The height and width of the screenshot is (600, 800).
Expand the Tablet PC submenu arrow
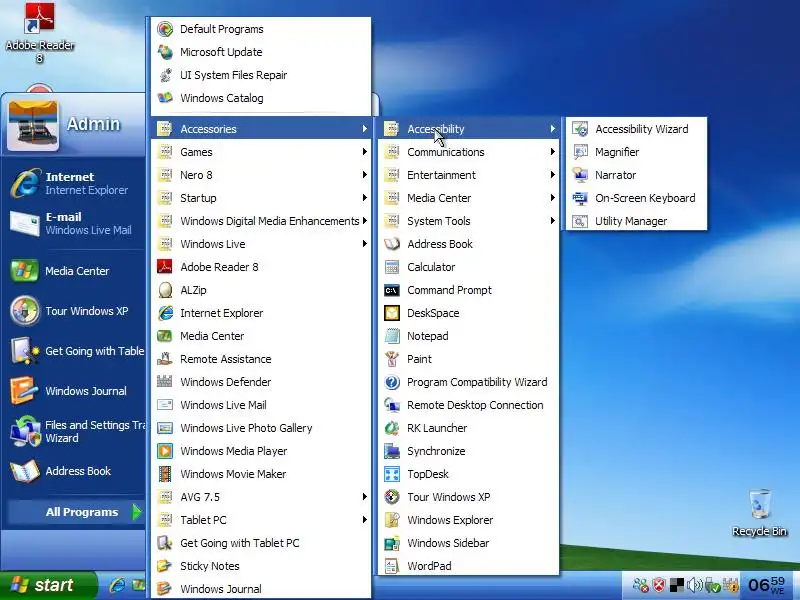(x=364, y=519)
